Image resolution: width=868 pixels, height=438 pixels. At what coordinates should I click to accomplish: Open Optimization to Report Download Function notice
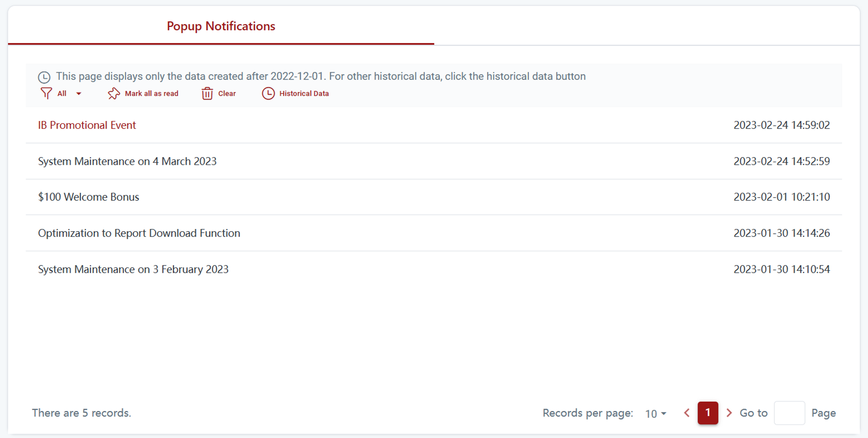pos(139,233)
